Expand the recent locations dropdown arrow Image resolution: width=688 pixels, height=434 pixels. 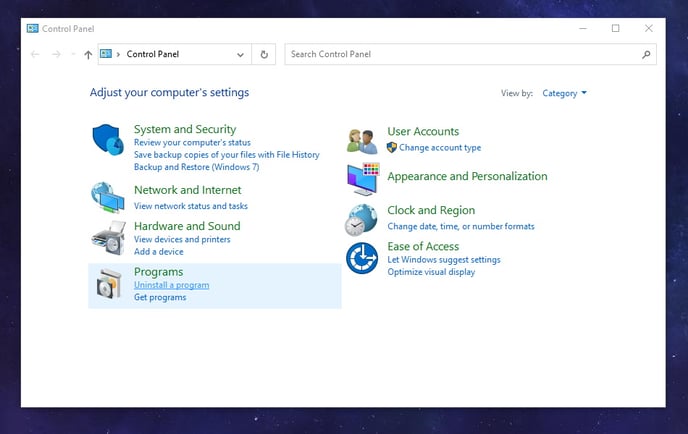click(x=73, y=54)
